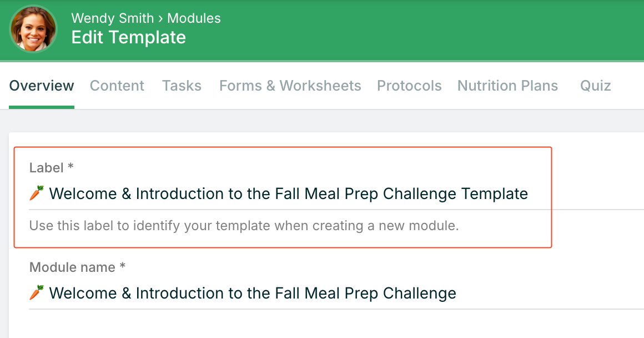644x338 pixels.
Task: Click the 'Label *' field caption
Action: (x=52, y=167)
